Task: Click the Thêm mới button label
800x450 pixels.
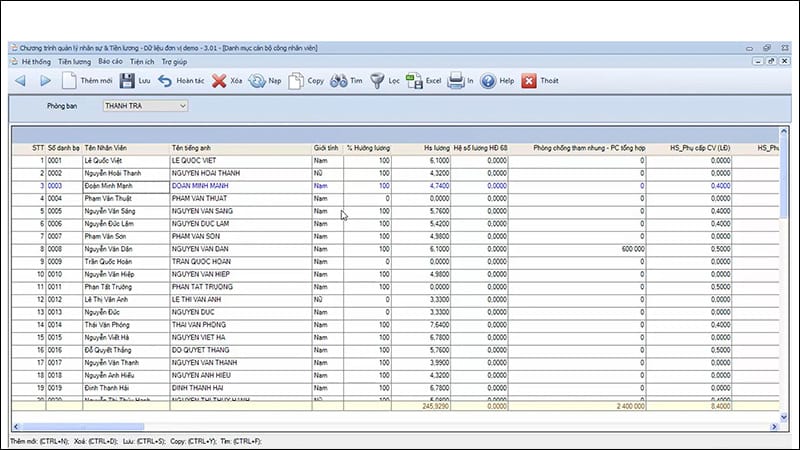Action: pos(96,81)
